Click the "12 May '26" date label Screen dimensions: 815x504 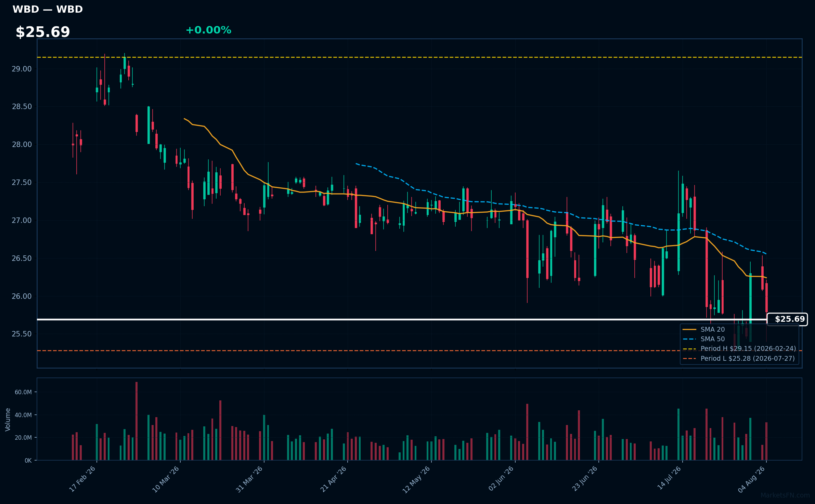click(x=416, y=479)
